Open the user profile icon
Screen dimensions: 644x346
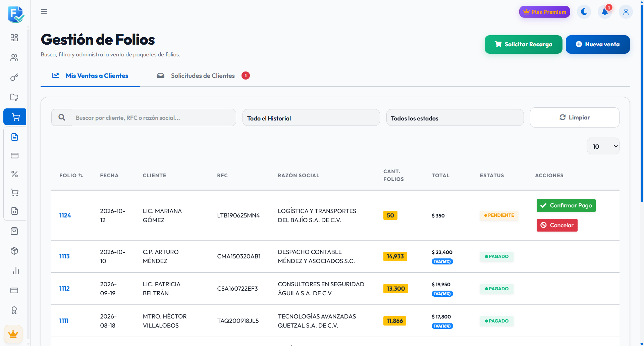(626, 12)
